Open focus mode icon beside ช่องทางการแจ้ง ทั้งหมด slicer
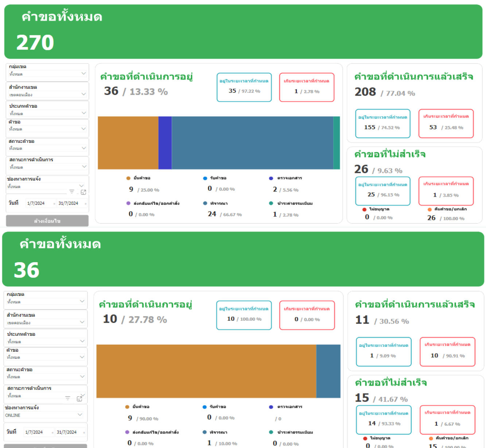The width and height of the screenshot is (486, 448). point(83,192)
